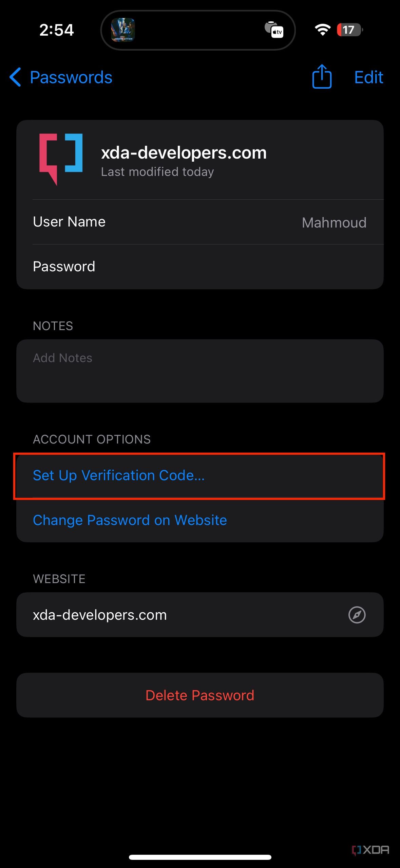Tap the hidden Password field
Image resolution: width=400 pixels, height=868 pixels.
(200, 266)
